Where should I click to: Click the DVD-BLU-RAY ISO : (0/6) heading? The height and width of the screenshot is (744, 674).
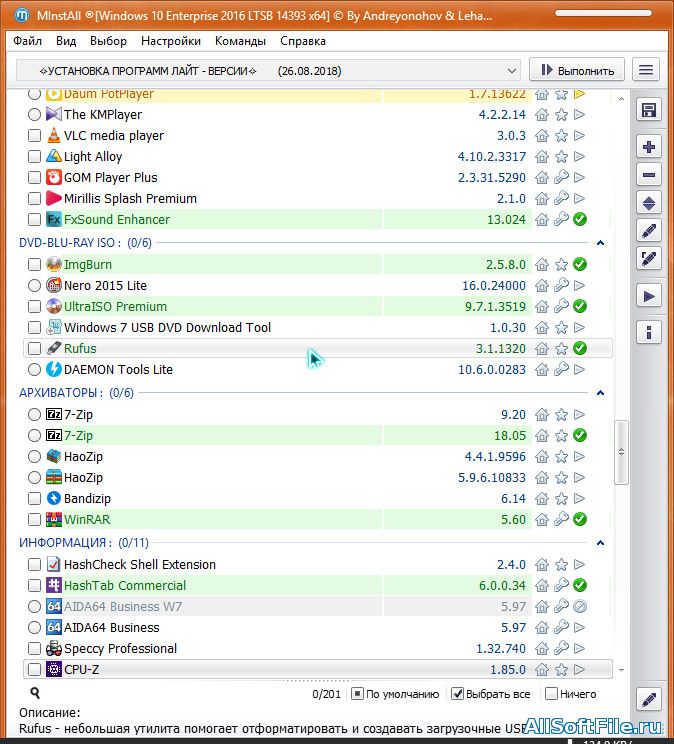pos(85,243)
